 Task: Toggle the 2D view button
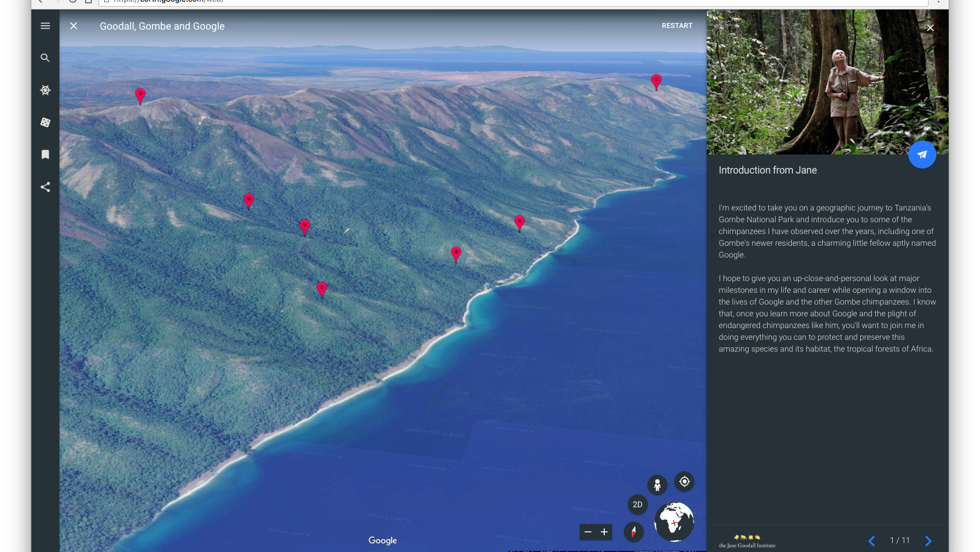(x=637, y=504)
